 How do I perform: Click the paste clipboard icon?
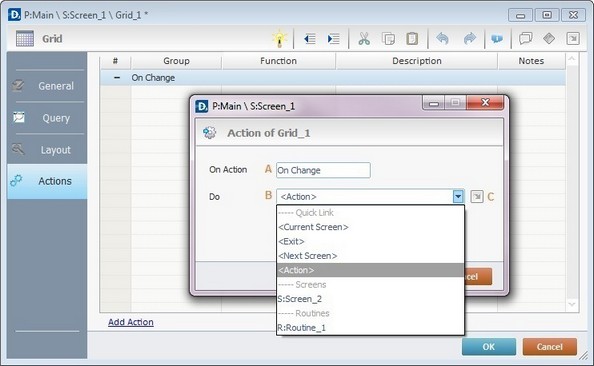412,39
